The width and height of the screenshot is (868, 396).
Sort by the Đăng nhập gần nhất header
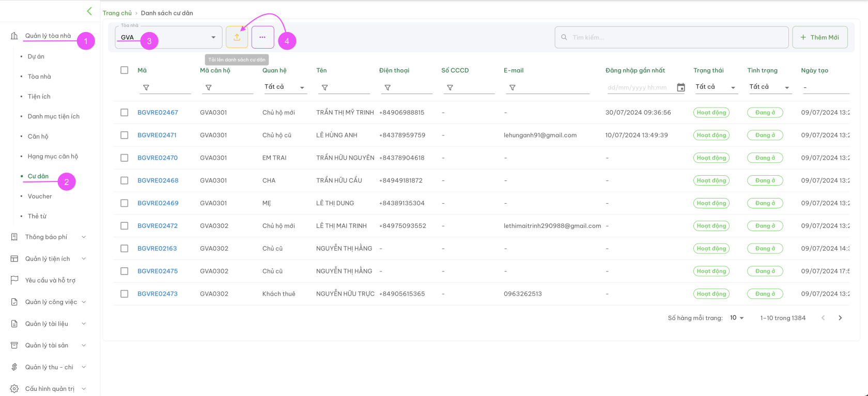point(635,70)
